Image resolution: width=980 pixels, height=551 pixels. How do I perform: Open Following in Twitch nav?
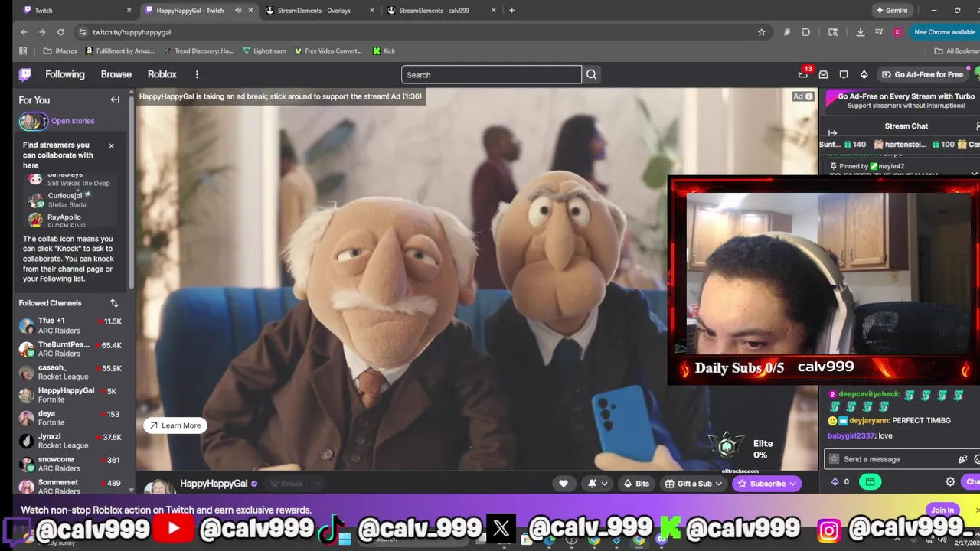tap(65, 74)
